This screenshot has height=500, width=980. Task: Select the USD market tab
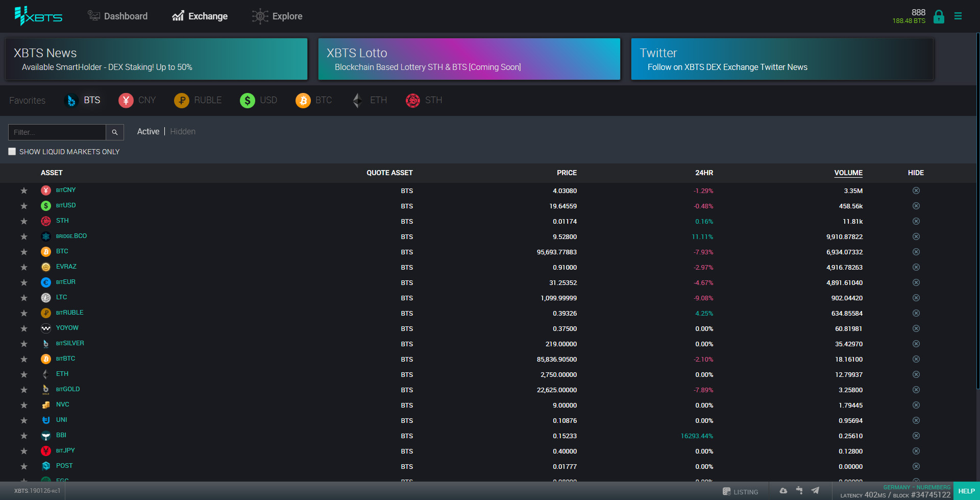(x=259, y=101)
